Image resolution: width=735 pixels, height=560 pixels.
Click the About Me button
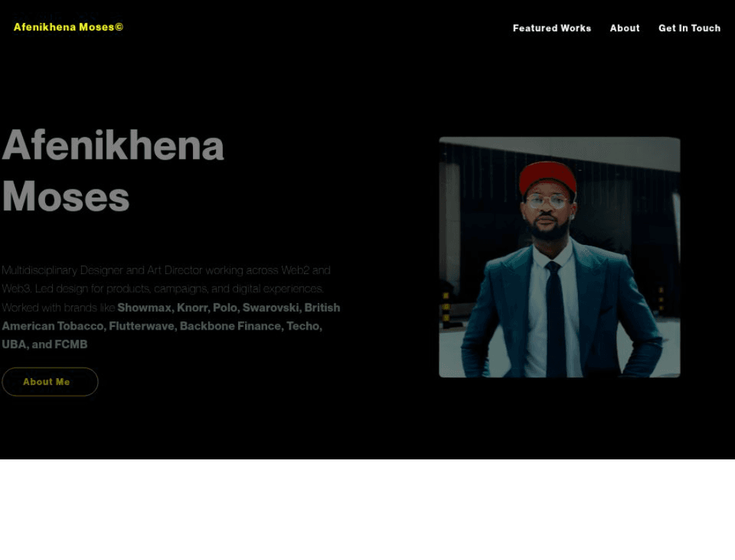pos(50,382)
